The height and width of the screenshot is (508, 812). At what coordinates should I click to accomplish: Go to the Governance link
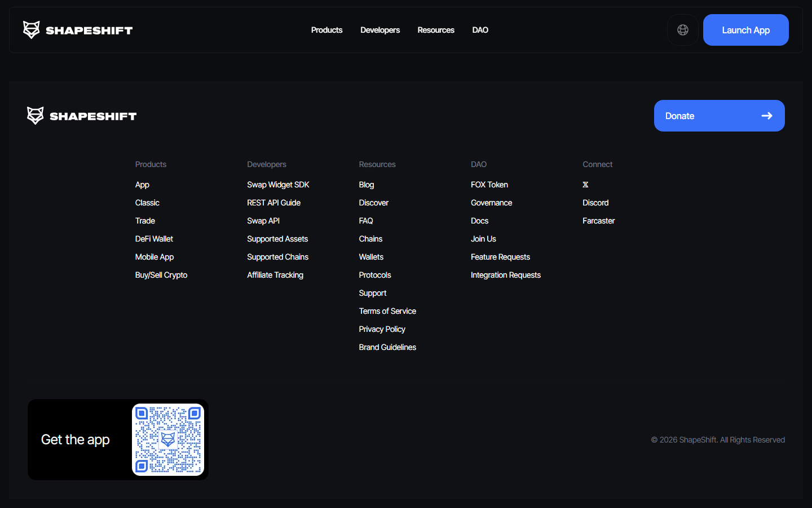492,203
